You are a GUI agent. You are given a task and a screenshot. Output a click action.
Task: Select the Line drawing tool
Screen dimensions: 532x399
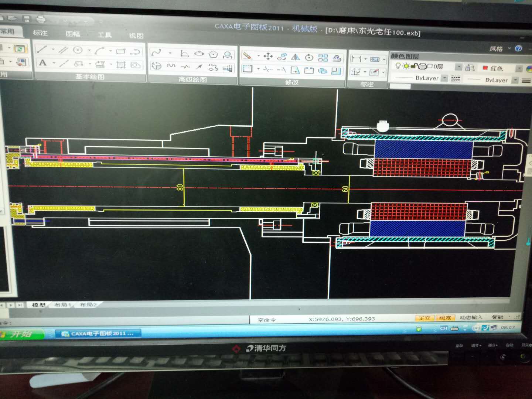41,49
